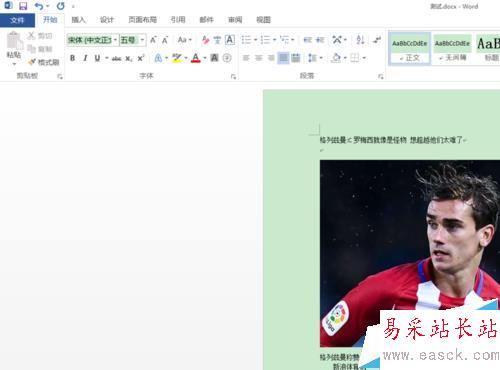Click the Shrink Font icon
Screen dimensions: 500x370
[x=165, y=40]
